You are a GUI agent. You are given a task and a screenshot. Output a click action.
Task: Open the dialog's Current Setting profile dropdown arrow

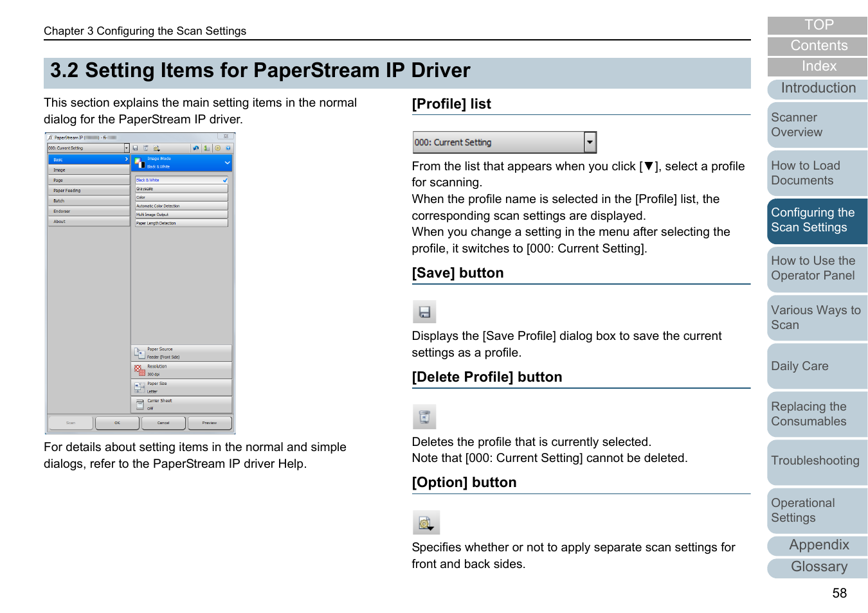pyautogui.click(x=127, y=148)
